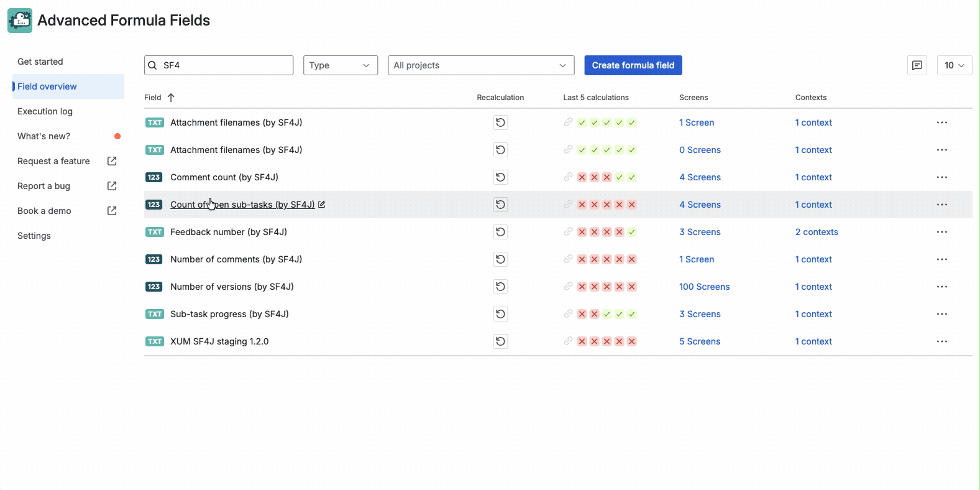This screenshot has width=980, height=490.
Task: Click recalculation icon for Comment count field
Action: (x=500, y=177)
